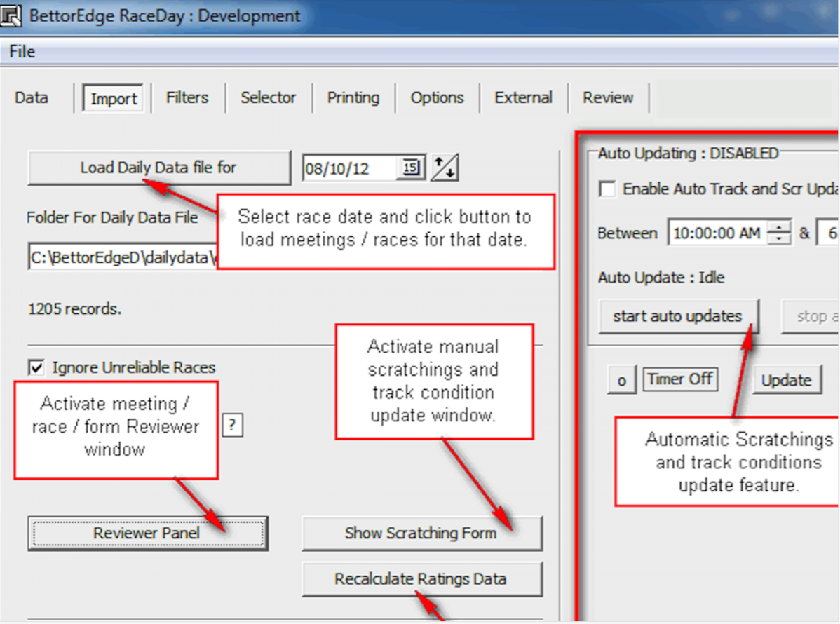
Task: Click the sort arrows icon beside date
Action: click(444, 168)
